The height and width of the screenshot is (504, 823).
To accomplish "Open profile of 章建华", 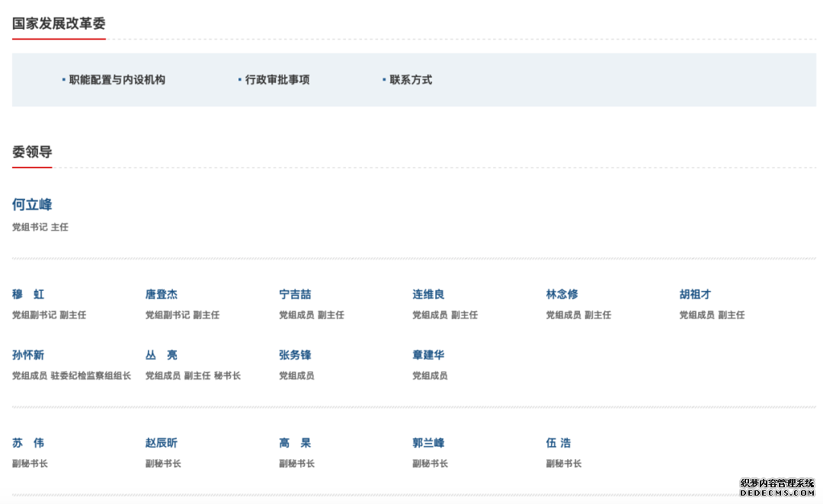I will (x=428, y=355).
